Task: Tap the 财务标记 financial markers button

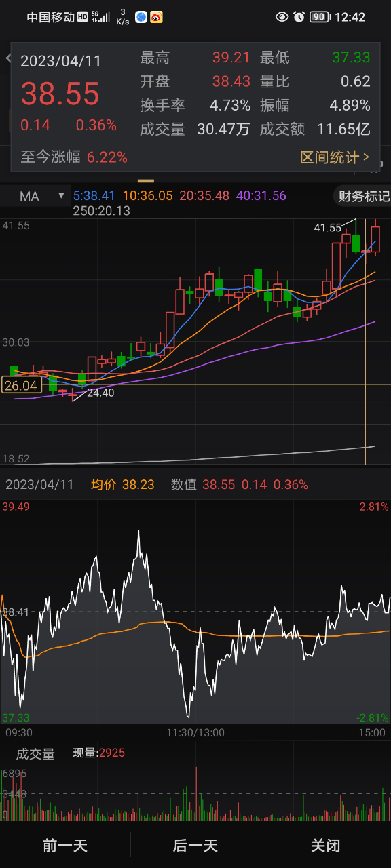Action: tap(364, 197)
